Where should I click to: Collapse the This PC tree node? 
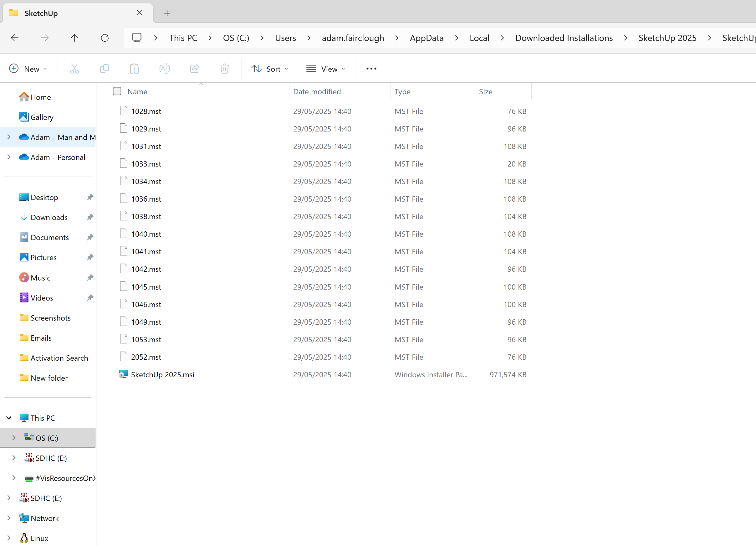[9, 418]
